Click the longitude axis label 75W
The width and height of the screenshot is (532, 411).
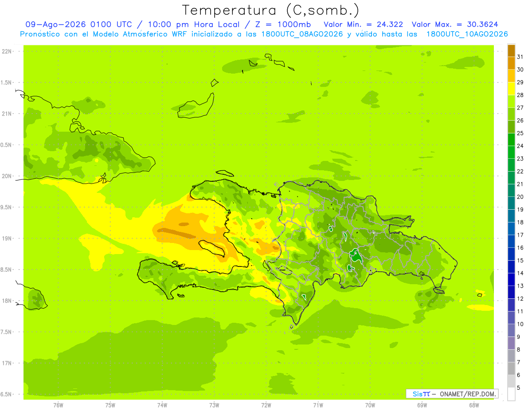(110, 405)
